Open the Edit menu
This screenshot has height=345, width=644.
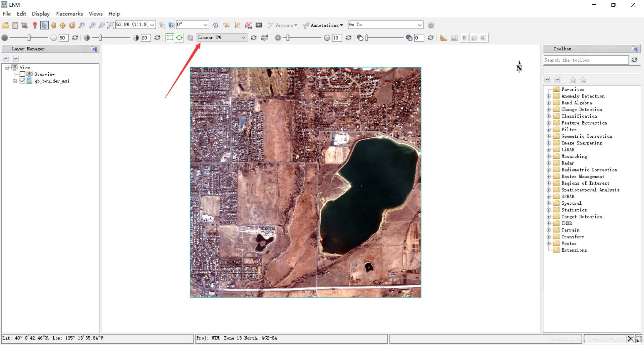(x=21, y=14)
